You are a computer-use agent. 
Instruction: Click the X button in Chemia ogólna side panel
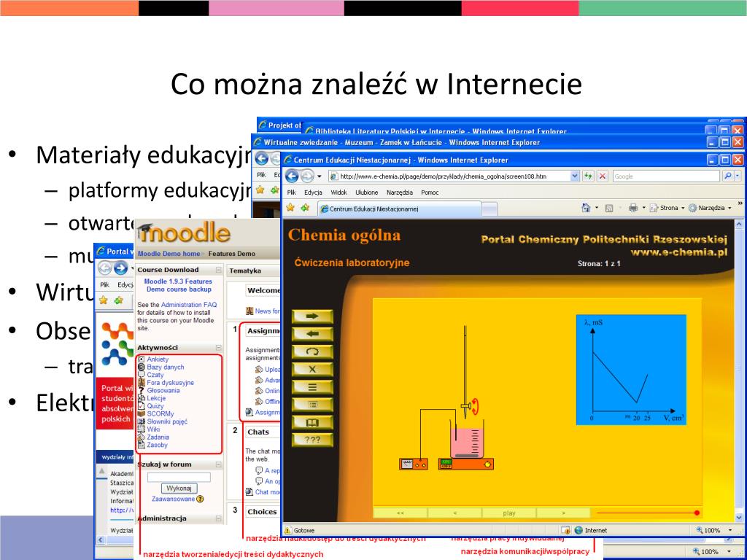point(312,369)
